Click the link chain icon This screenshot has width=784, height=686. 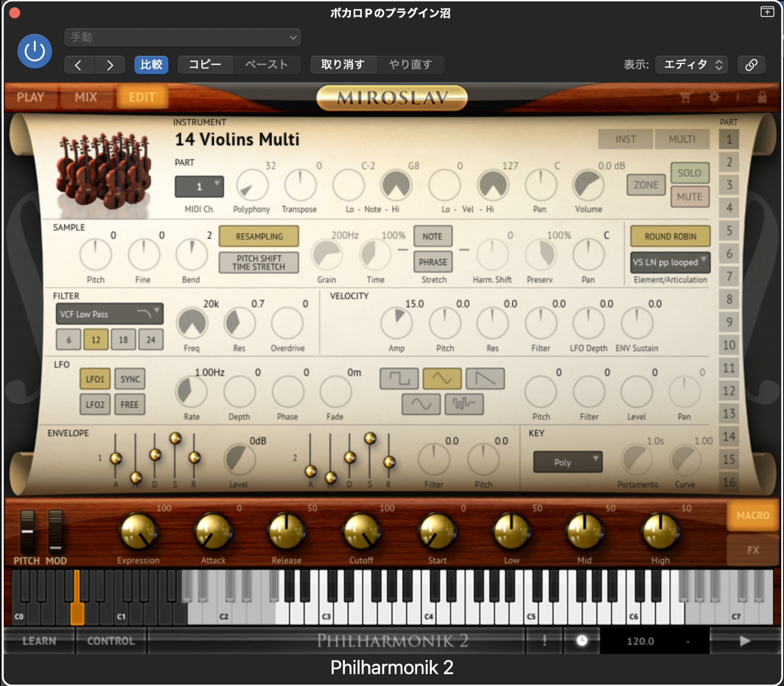(751, 65)
